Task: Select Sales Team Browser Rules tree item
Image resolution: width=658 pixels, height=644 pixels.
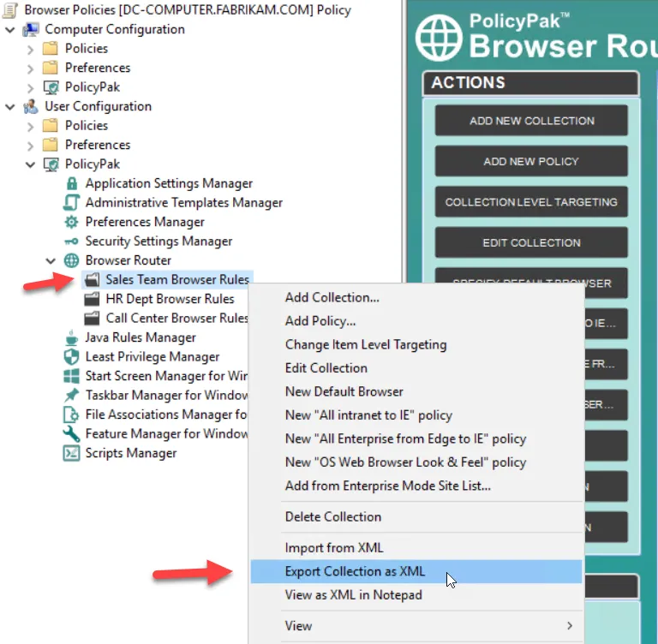Action: pos(177,280)
